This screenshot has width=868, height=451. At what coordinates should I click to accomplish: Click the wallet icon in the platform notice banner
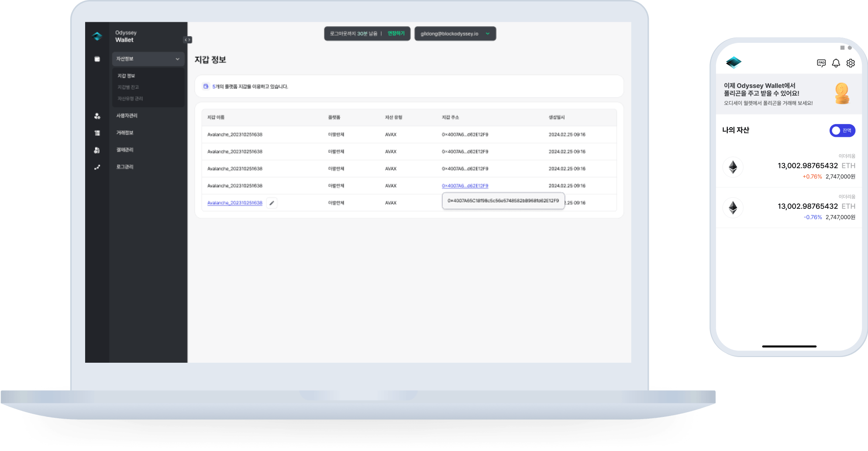206,86
